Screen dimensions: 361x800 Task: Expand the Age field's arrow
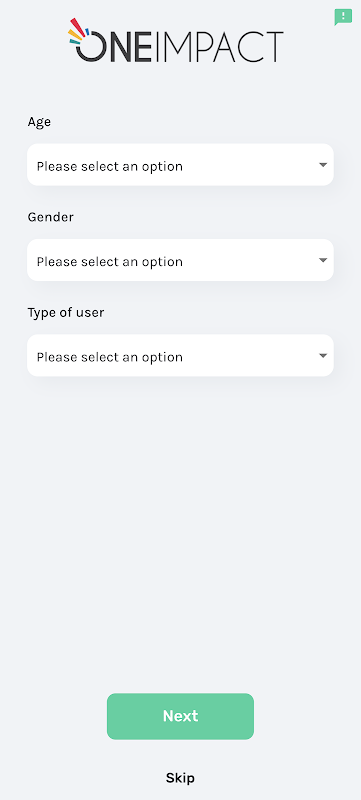point(323,165)
